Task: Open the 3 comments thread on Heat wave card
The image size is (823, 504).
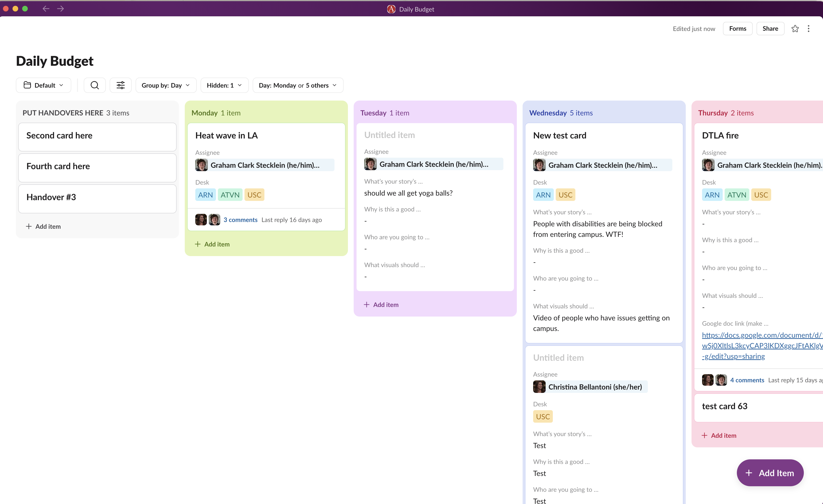Action: (240, 219)
